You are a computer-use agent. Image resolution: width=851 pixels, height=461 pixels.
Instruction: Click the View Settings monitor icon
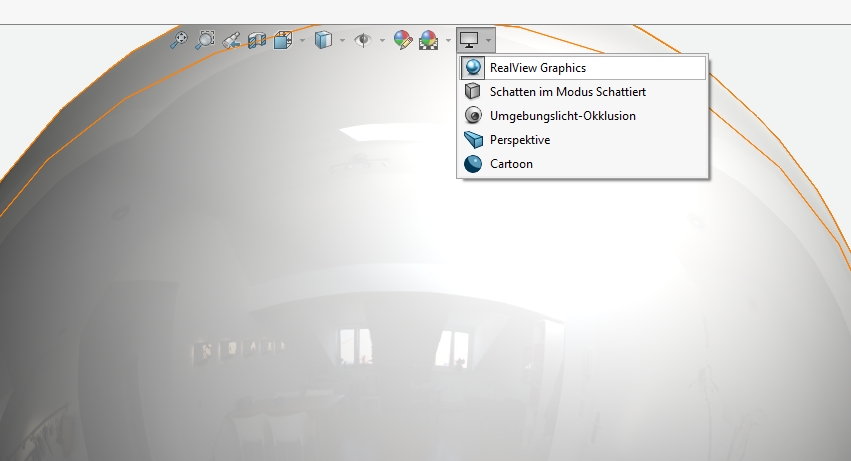coord(469,40)
